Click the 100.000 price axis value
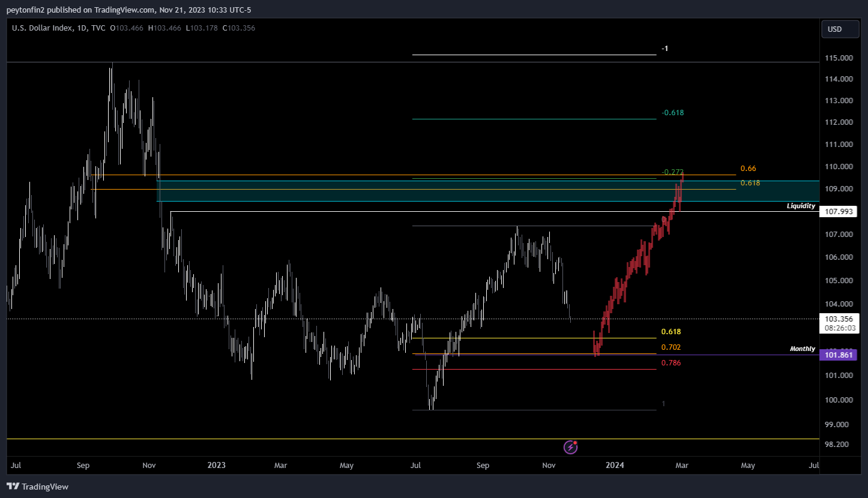This screenshot has width=868, height=498. [x=839, y=400]
